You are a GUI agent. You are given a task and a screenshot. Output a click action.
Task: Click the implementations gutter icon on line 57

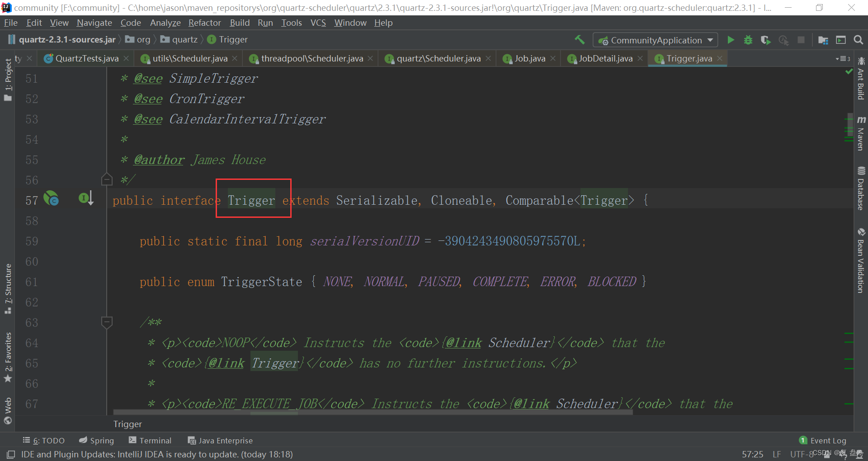pyautogui.click(x=86, y=198)
